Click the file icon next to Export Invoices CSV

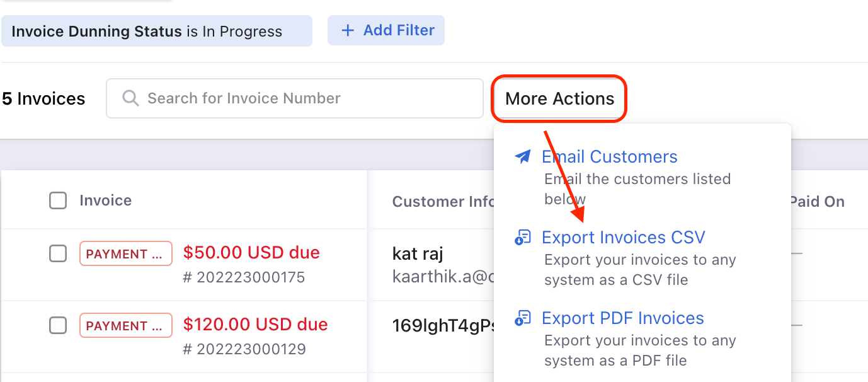pyautogui.click(x=523, y=238)
